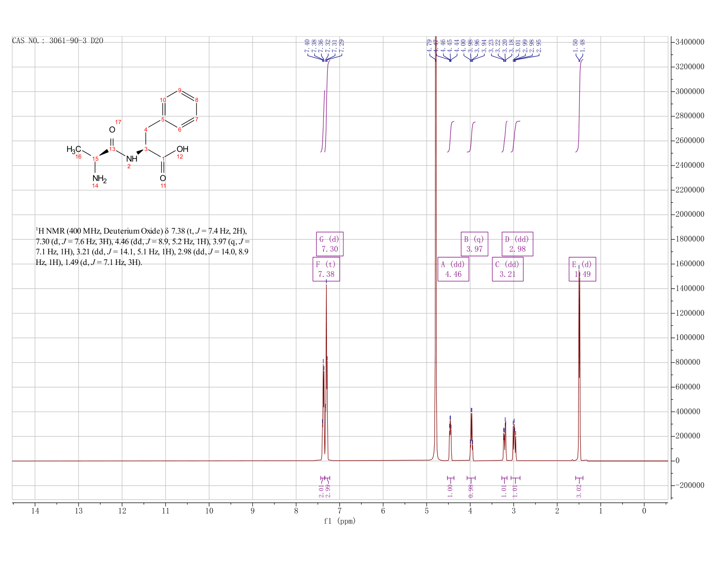Click the peak label 1.50 at top
This screenshot has width=728, height=563.
pos(575,46)
